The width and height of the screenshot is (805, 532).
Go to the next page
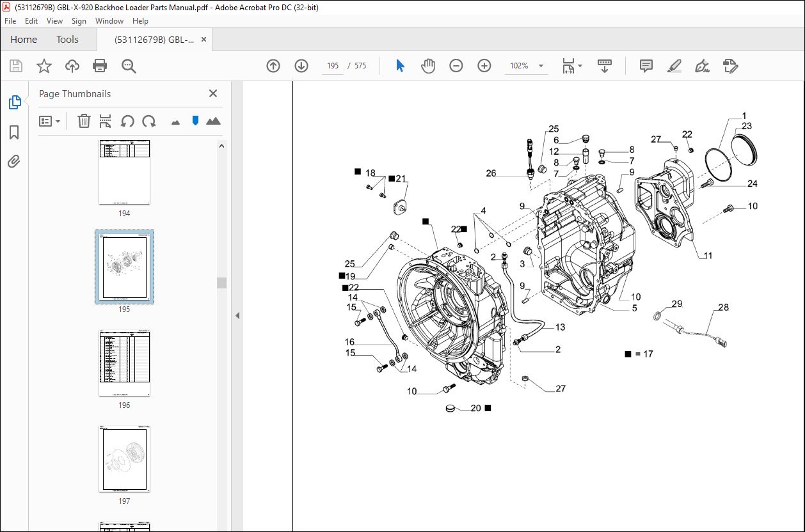click(301, 66)
